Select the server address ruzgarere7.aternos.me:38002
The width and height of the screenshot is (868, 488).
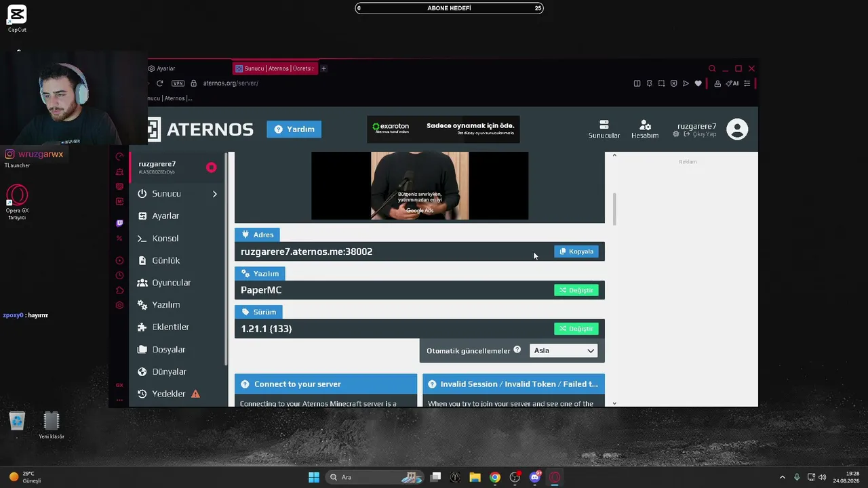(x=307, y=251)
